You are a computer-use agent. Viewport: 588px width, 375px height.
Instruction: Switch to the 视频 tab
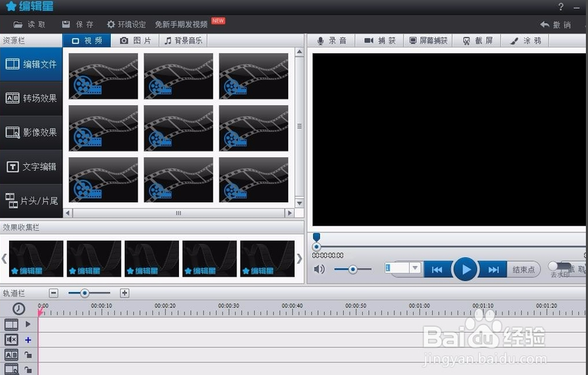coord(86,41)
